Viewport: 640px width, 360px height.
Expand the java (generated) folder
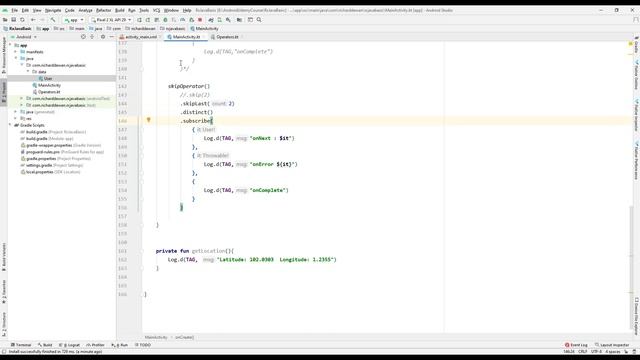coord(16,112)
